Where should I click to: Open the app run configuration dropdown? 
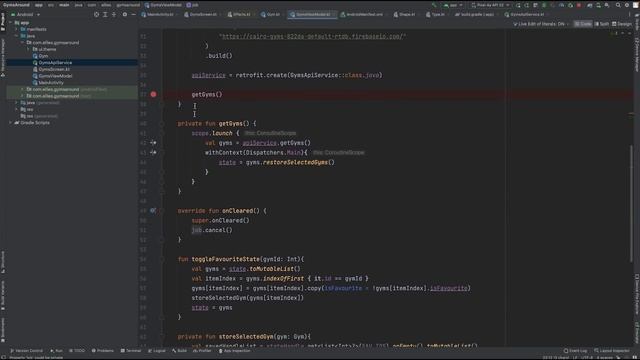click(453, 5)
